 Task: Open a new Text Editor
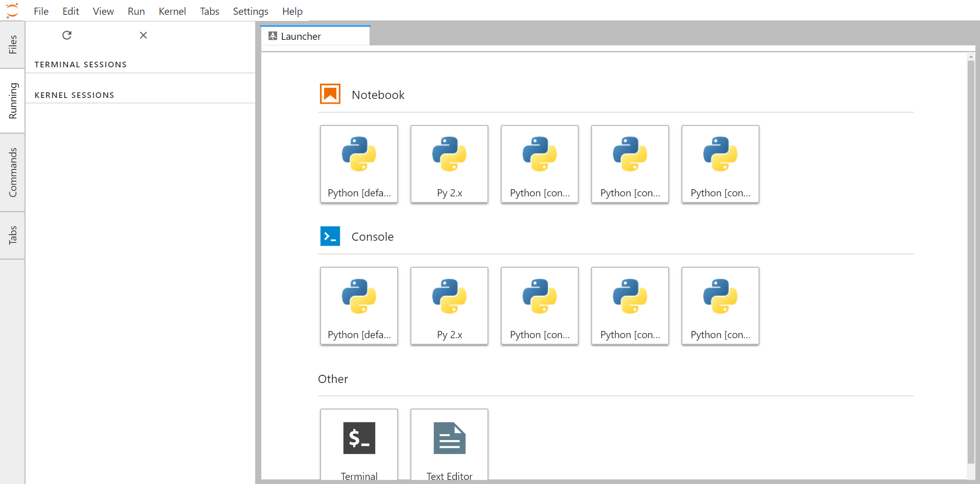pos(449,445)
